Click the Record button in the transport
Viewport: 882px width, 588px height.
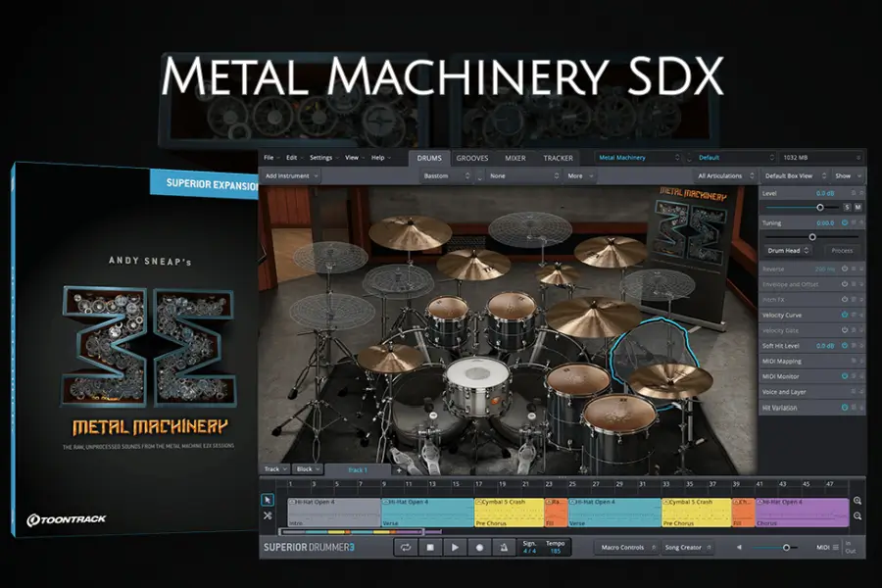[480, 547]
